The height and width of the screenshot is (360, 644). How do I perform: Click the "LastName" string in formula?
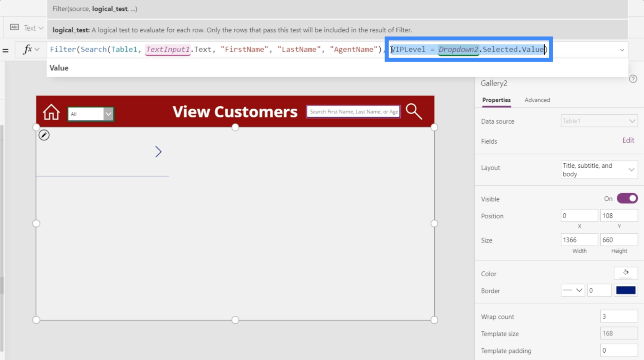click(x=299, y=50)
